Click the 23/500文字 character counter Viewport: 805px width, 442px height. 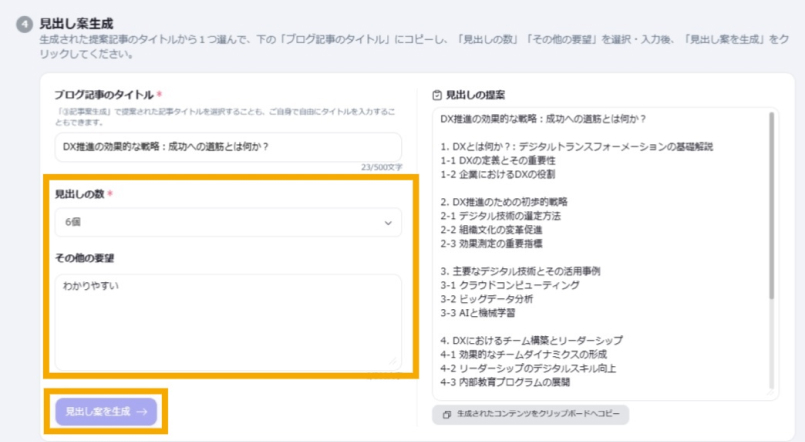tap(381, 167)
